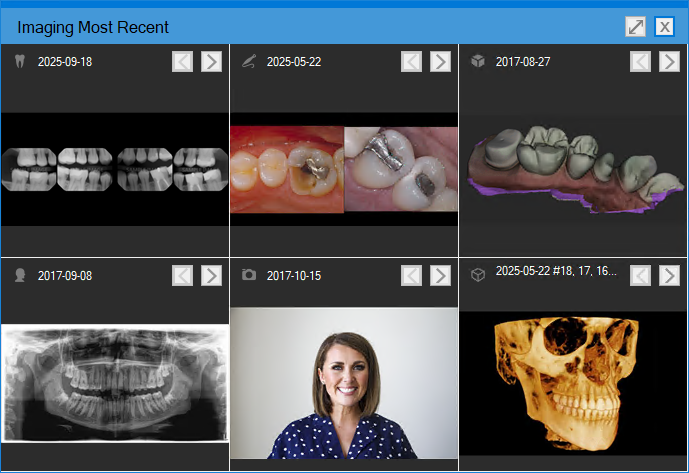Go to previous 3D scan before 2017-08-27
This screenshot has height=473, width=689.
tap(640, 62)
